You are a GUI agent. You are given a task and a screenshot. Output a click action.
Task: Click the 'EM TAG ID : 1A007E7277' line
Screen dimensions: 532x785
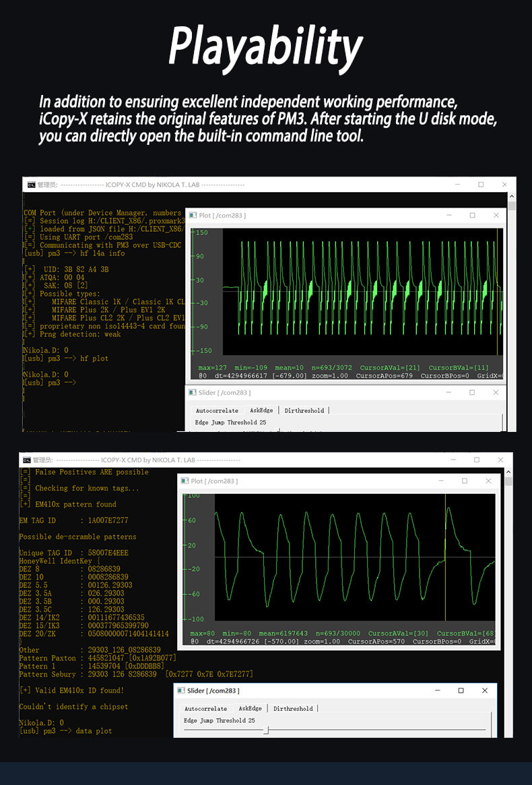coord(73,521)
